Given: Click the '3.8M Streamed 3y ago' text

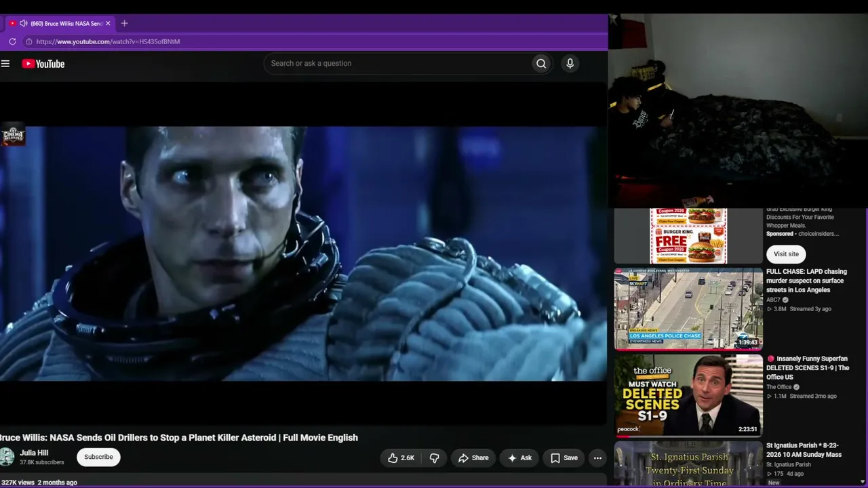Looking at the screenshot, I should 799,309.
